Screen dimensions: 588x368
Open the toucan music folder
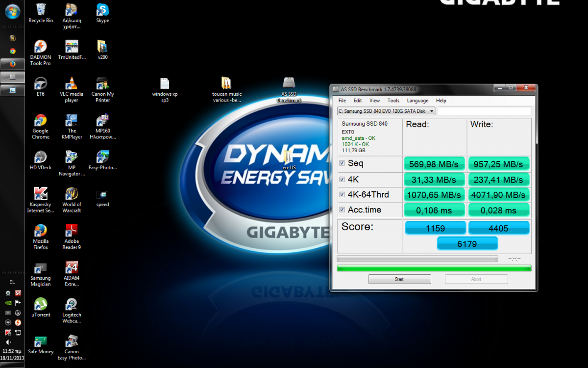click(x=227, y=90)
